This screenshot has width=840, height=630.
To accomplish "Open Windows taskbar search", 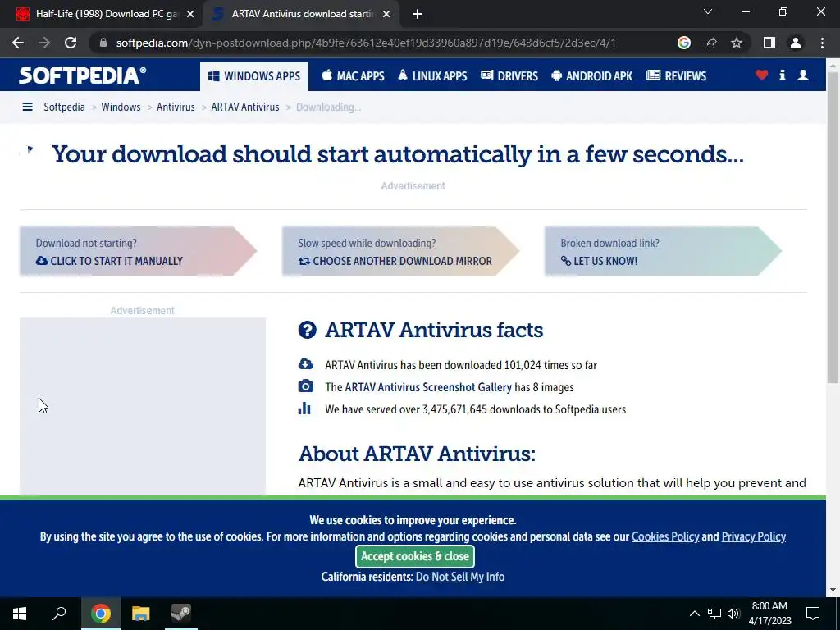I will [59, 614].
